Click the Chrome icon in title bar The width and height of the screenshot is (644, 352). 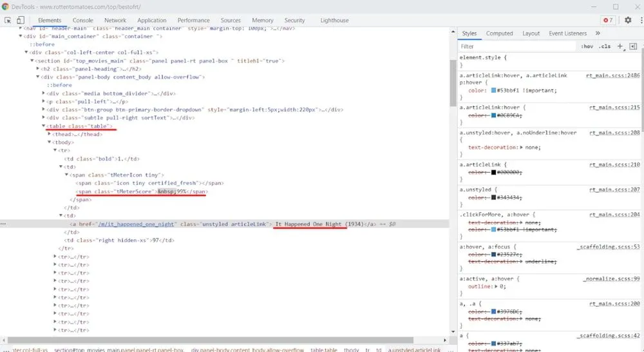[x=5, y=6]
